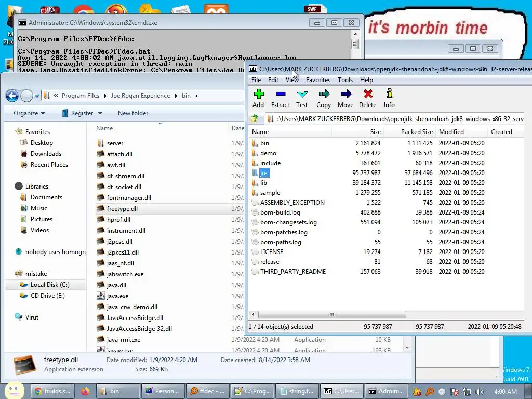The width and height of the screenshot is (532, 399).
Task: Click the volume speaker tray icon
Action: click(x=479, y=392)
